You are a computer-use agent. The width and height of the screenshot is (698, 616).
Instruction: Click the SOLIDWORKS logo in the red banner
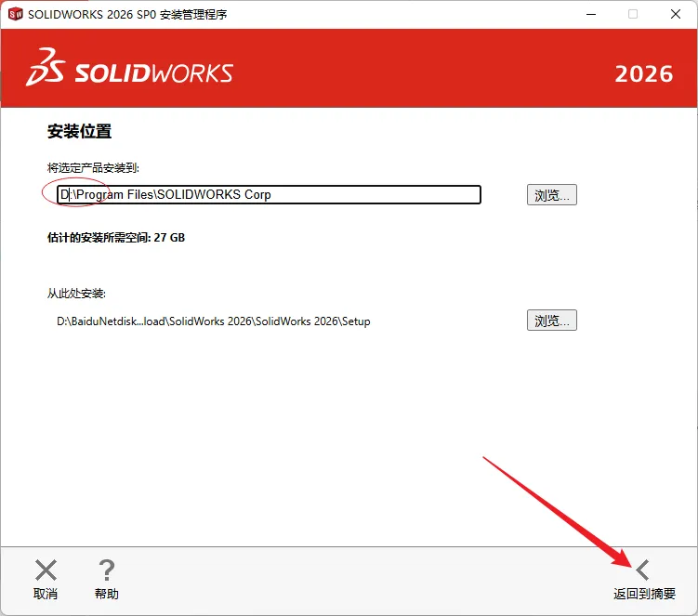129,68
